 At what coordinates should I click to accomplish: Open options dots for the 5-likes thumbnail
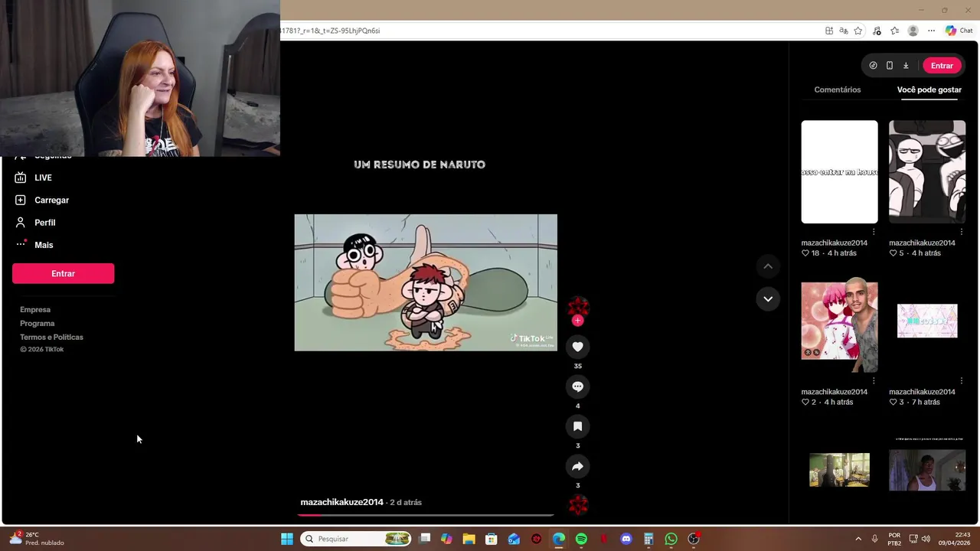(x=961, y=232)
